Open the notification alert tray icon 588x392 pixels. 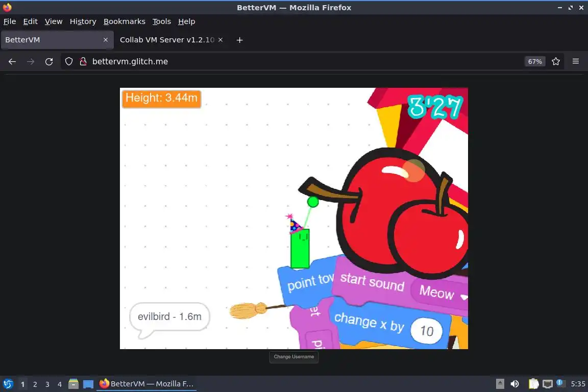(559, 383)
